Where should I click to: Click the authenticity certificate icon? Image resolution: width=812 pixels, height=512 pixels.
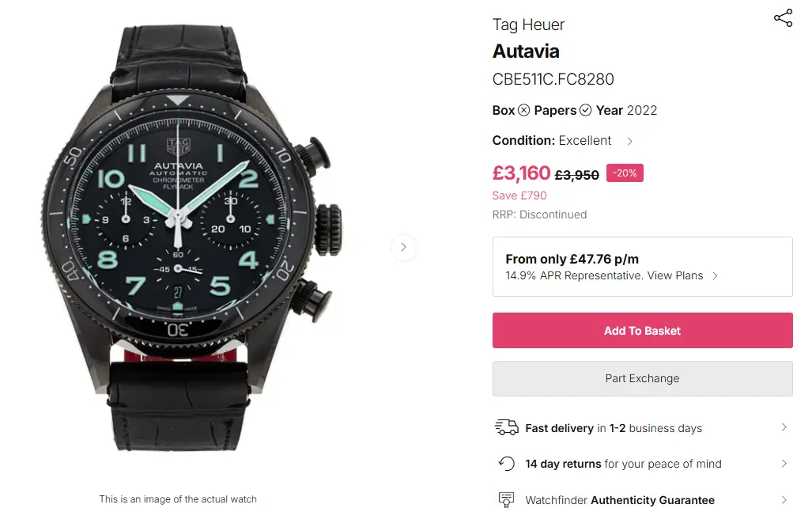pos(506,500)
